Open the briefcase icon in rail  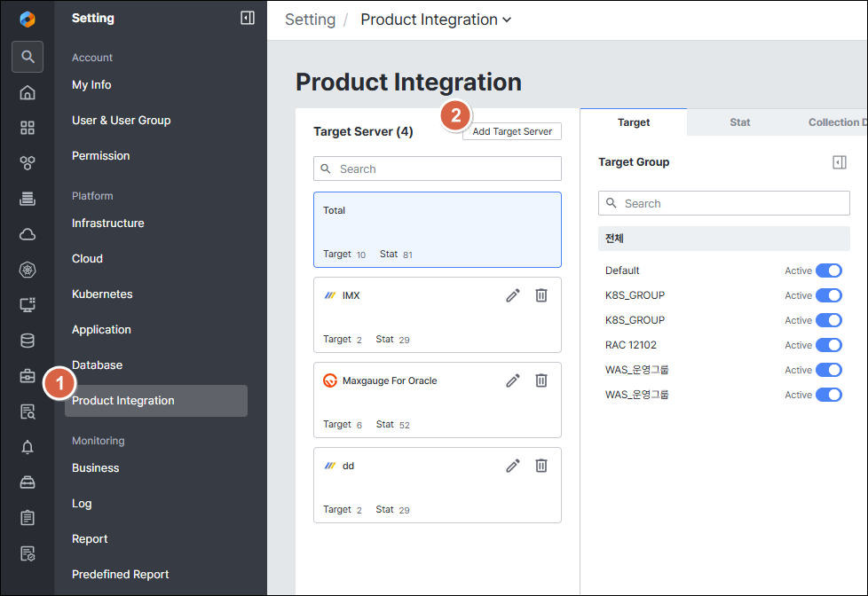click(x=28, y=376)
